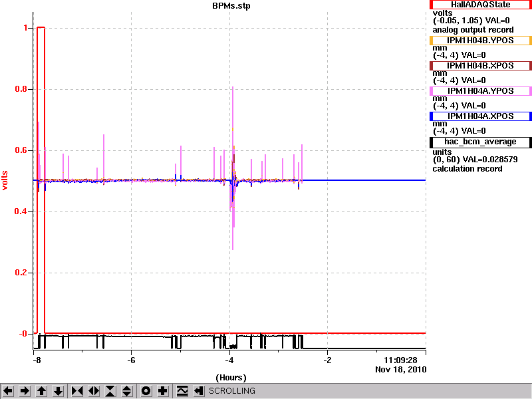Click the vertical zoom-in hourglass icon

[x=110, y=391]
